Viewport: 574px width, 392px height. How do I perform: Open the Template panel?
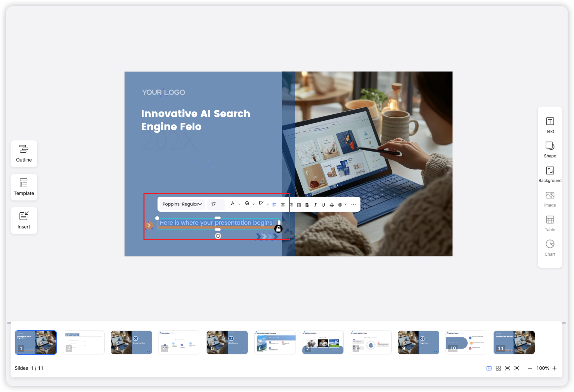[24, 187]
